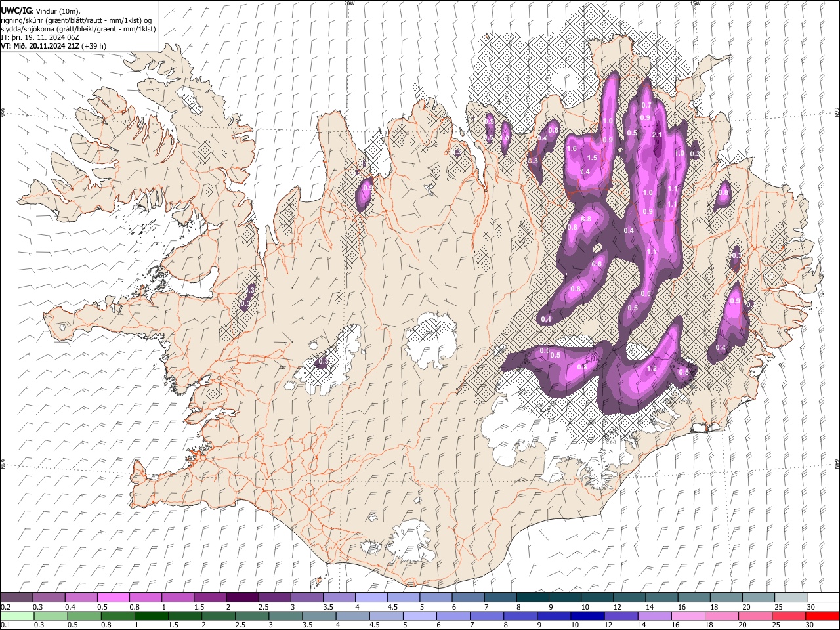Pick the gray-teal 3–3.5 rain legend swatch
This screenshot has width=840, height=630.
coord(286,616)
